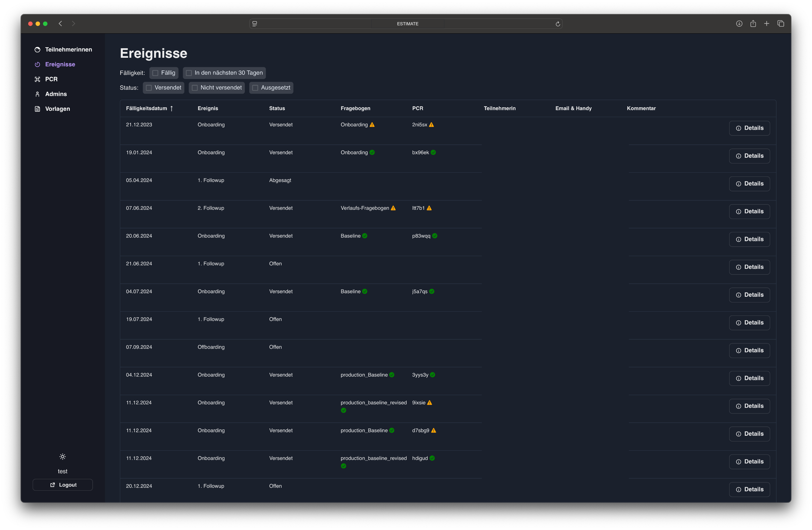Click warning icon beside Verlaufs-Fragebogen
Viewport: 812px width, 530px height.
click(393, 208)
